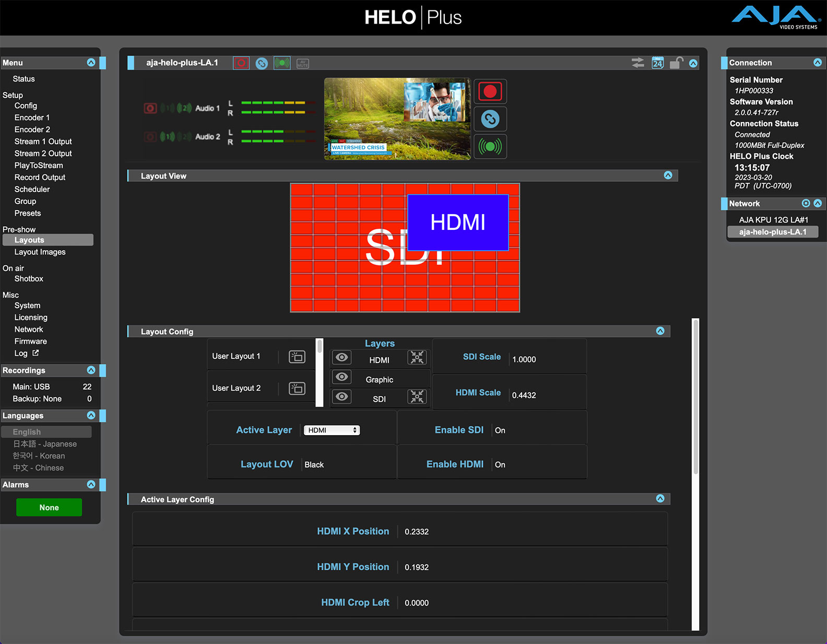Click the transfer arrows icon in the header
This screenshot has height=644, width=827.
tap(637, 63)
